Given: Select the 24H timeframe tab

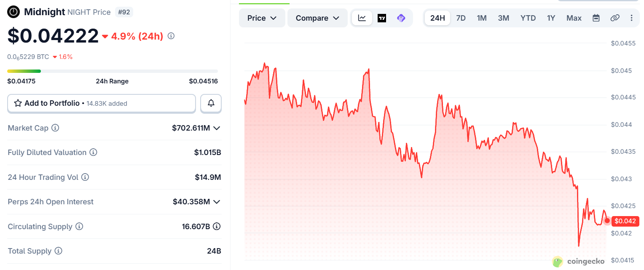Looking at the screenshot, I should point(437,18).
